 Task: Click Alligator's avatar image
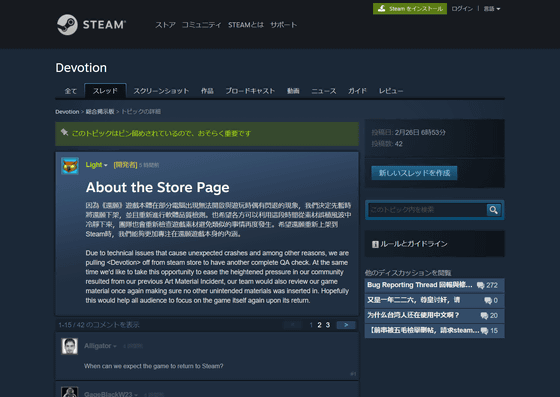click(x=70, y=346)
